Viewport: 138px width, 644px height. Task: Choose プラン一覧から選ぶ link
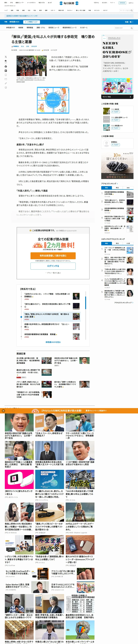point(53,273)
